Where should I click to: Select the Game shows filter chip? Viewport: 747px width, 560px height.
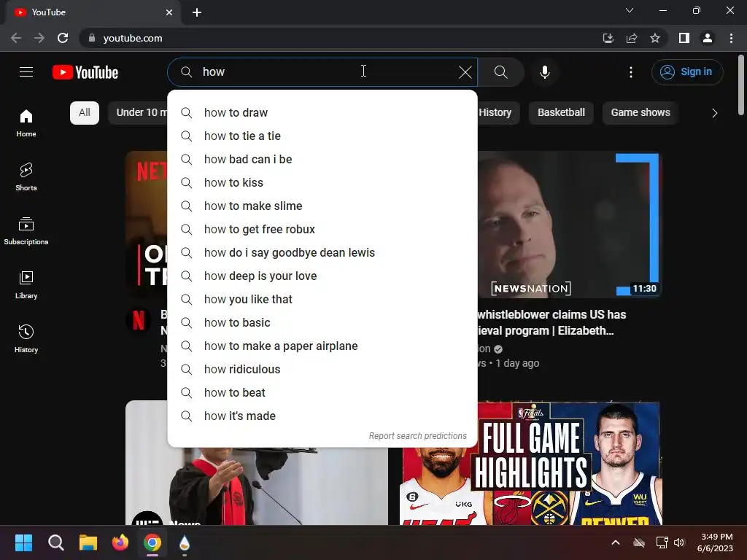640,113
